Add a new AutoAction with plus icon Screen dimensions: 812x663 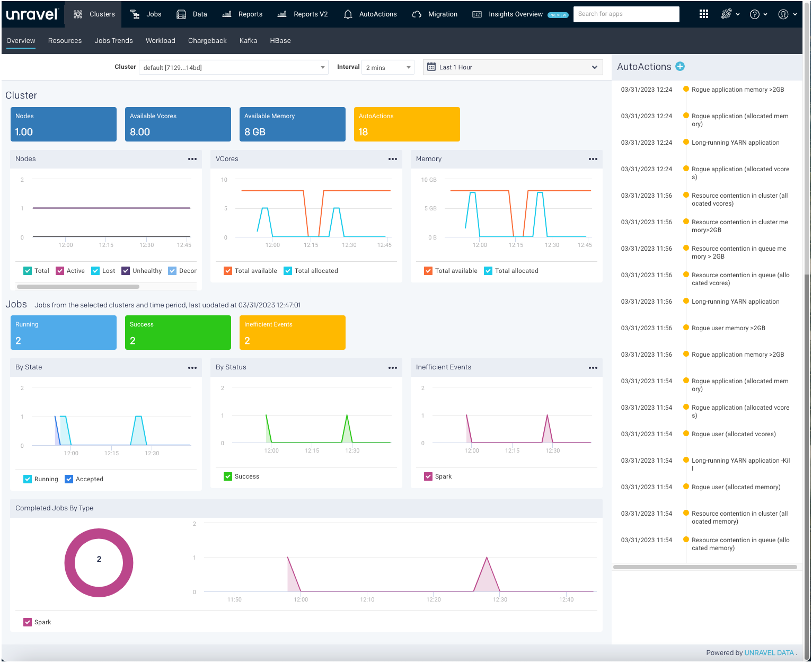[681, 66]
